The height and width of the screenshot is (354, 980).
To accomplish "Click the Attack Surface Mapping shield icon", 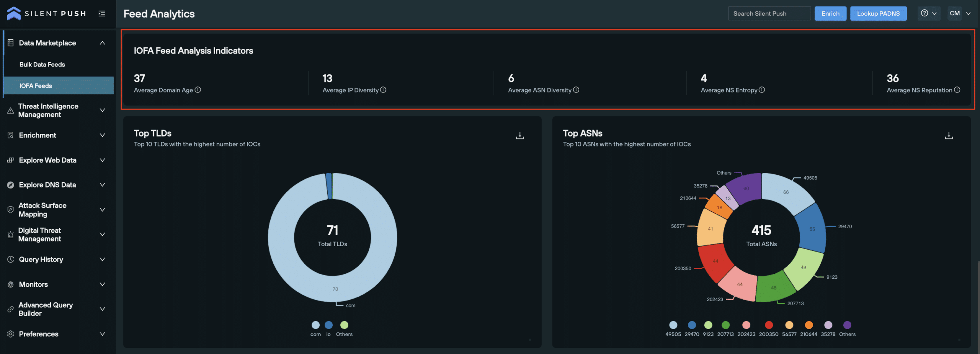I will (x=11, y=209).
